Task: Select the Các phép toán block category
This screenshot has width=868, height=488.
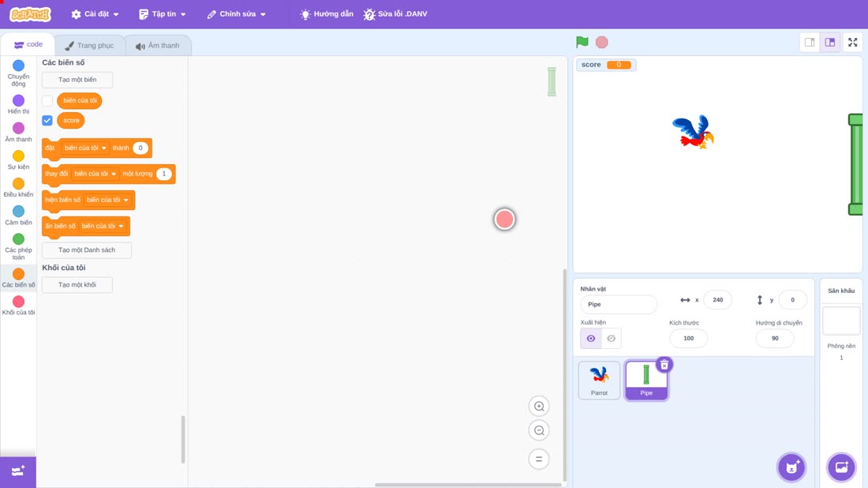Action: coord(18,246)
